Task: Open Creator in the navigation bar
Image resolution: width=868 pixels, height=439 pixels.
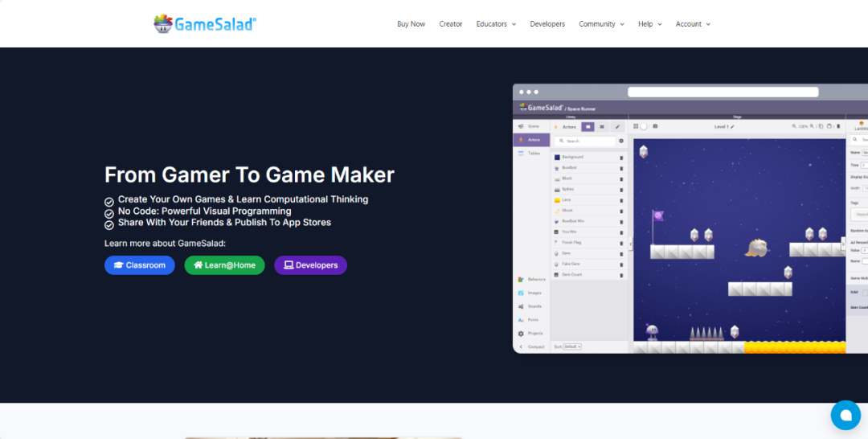Action: pyautogui.click(x=451, y=24)
